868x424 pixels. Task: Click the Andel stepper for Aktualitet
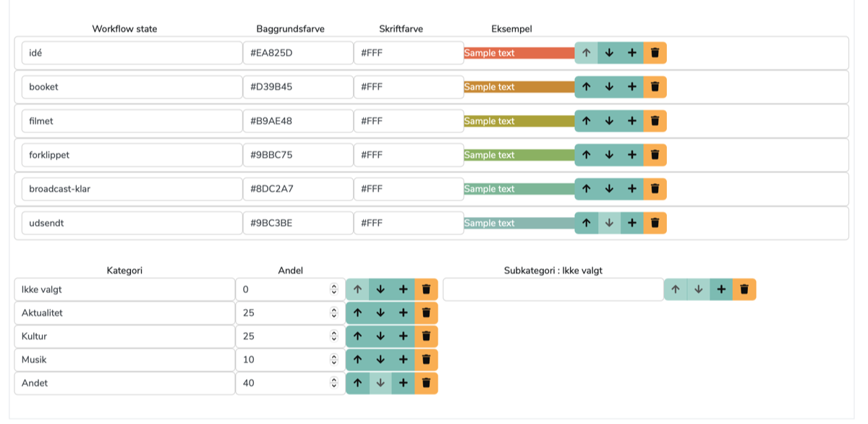(x=333, y=313)
